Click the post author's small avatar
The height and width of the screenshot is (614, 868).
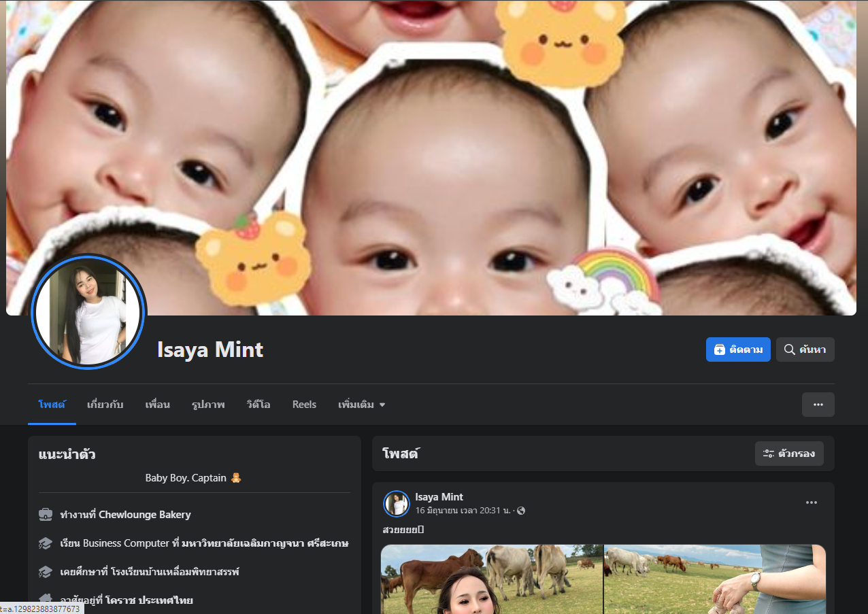pyautogui.click(x=397, y=504)
